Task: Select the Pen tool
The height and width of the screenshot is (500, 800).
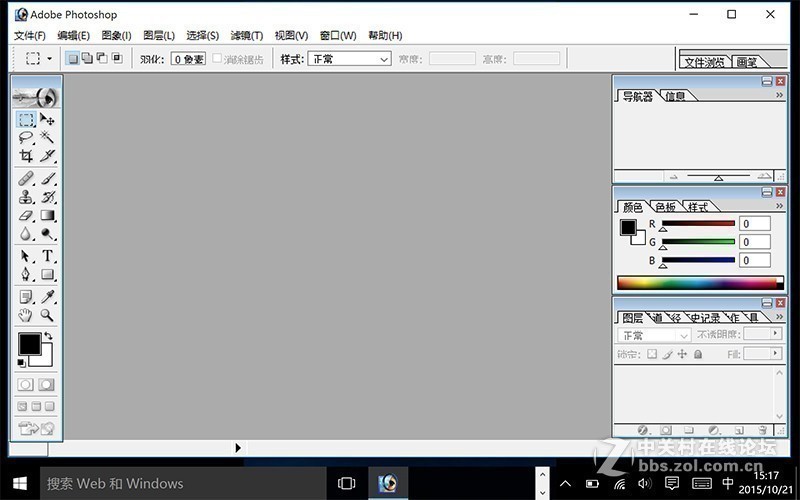Action: [26, 274]
